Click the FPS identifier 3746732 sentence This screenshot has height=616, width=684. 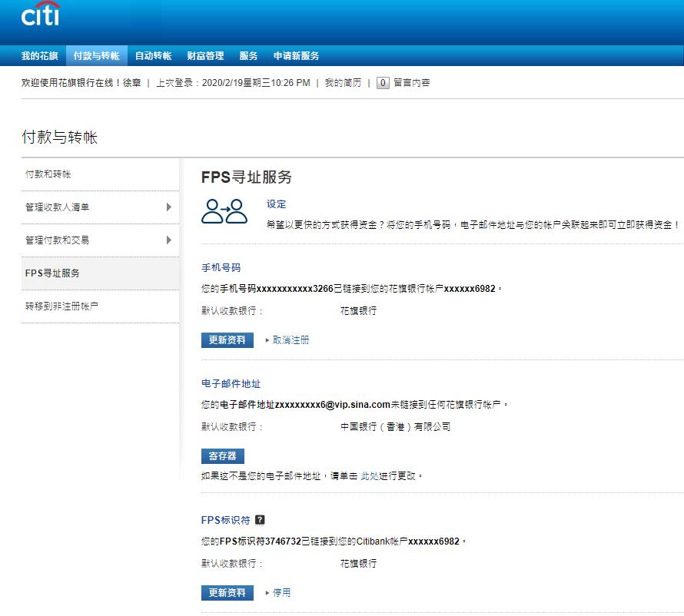coord(333,541)
